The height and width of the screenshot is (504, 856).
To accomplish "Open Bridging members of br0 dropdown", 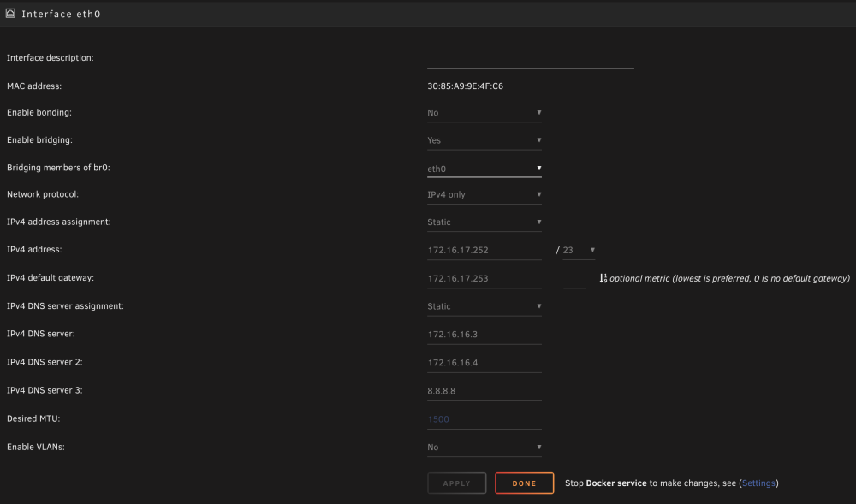I will pyautogui.click(x=484, y=169).
